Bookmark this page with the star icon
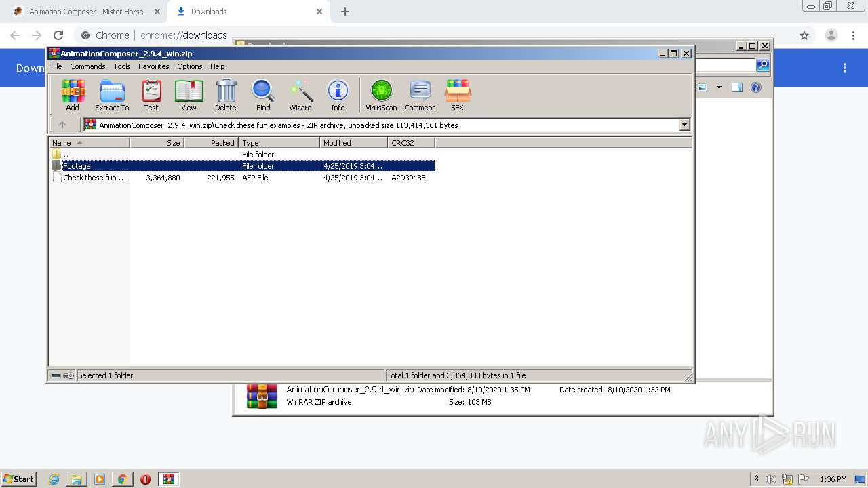Screen dimensions: 868x488 tap(804, 35)
